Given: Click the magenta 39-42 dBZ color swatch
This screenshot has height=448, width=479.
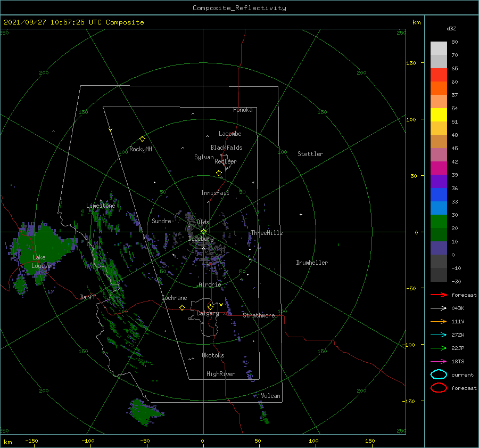Looking at the screenshot, I should click(439, 168).
